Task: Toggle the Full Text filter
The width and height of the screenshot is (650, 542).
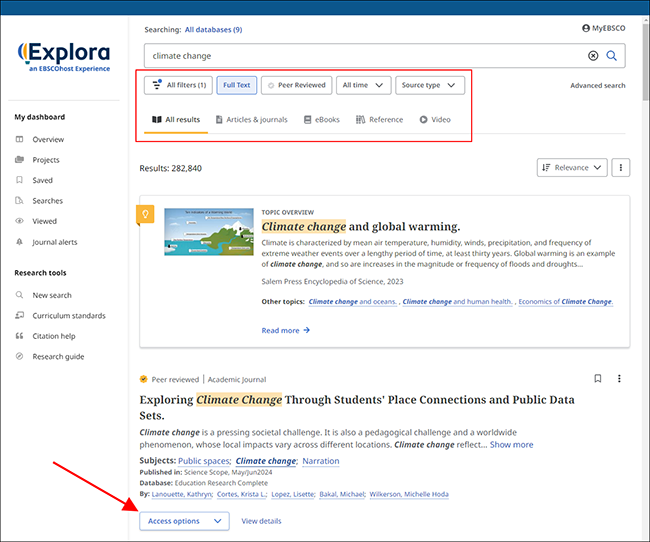Action: click(x=237, y=85)
